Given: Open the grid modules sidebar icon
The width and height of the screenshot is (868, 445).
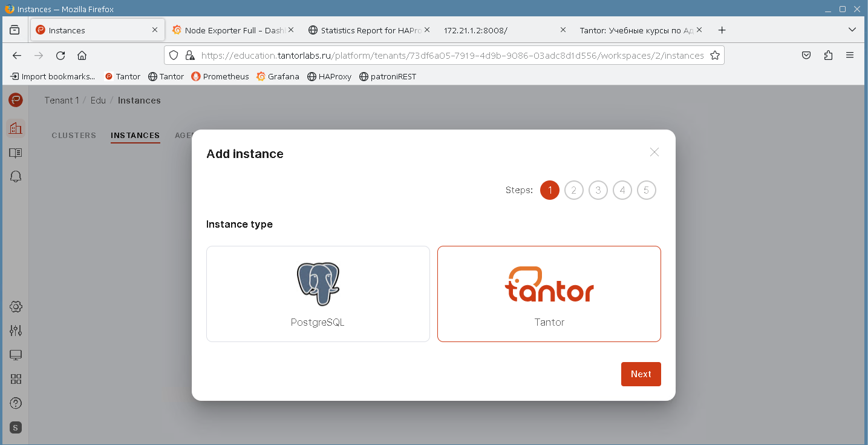Looking at the screenshot, I should pyautogui.click(x=16, y=379).
